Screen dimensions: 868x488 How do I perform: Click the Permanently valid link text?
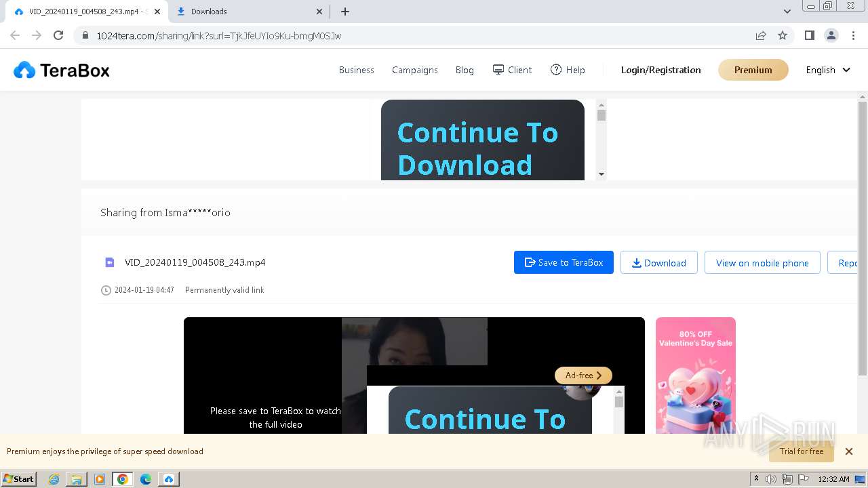[224, 290]
